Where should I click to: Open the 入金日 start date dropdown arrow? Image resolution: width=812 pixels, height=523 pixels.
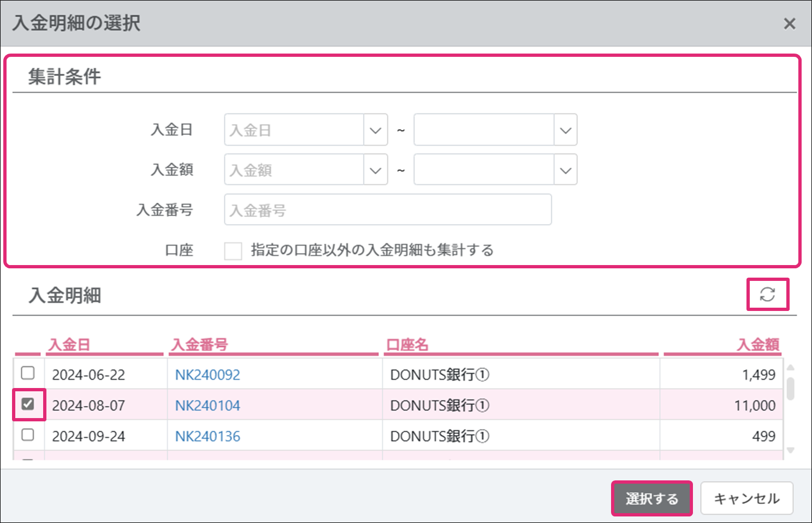pos(375,130)
